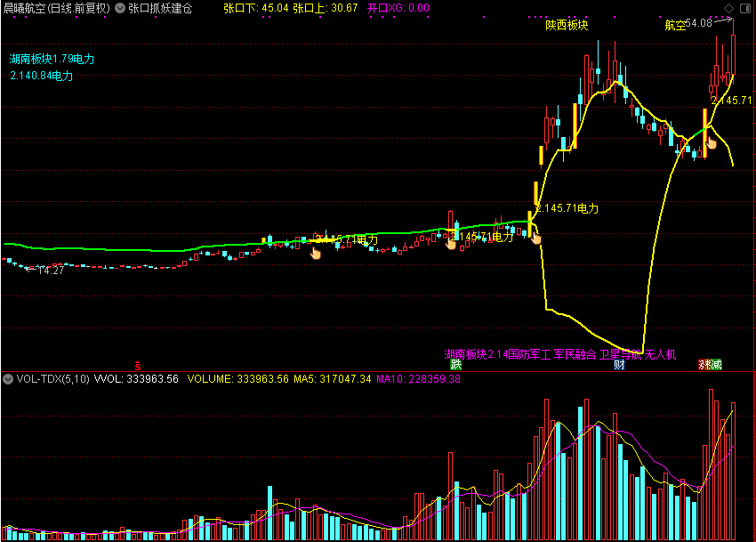Screen dimensions: 756x542
Task: Click the indicator name 张口抓妖建仓
Action: pos(160,8)
